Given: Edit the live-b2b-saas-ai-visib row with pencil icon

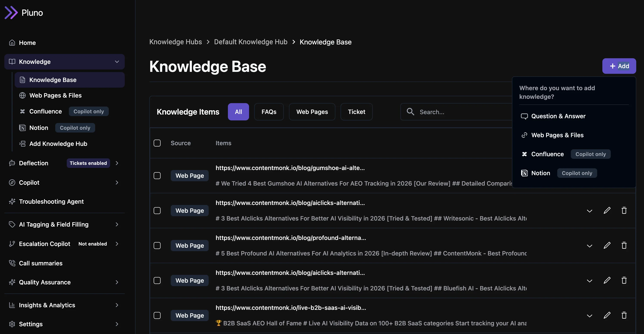Looking at the screenshot, I should 607,315.
